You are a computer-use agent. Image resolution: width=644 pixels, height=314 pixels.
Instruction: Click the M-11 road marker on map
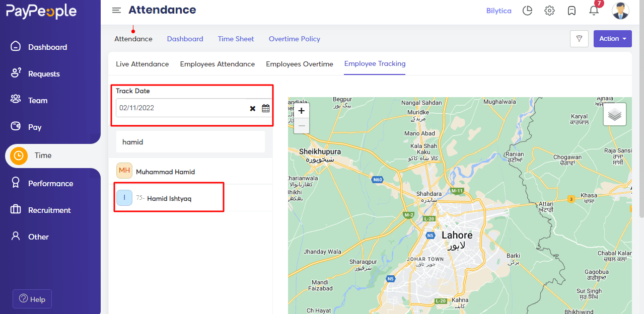coord(457,191)
